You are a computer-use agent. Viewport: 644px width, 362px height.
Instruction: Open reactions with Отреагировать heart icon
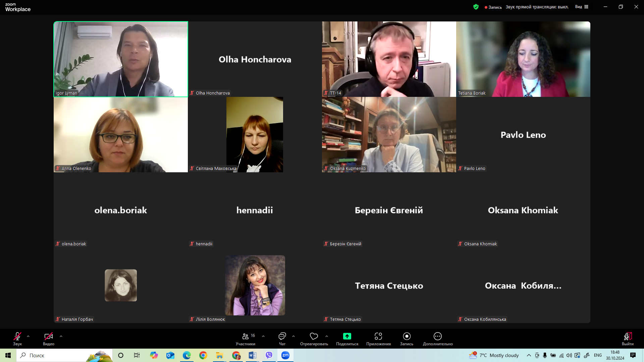314,339
